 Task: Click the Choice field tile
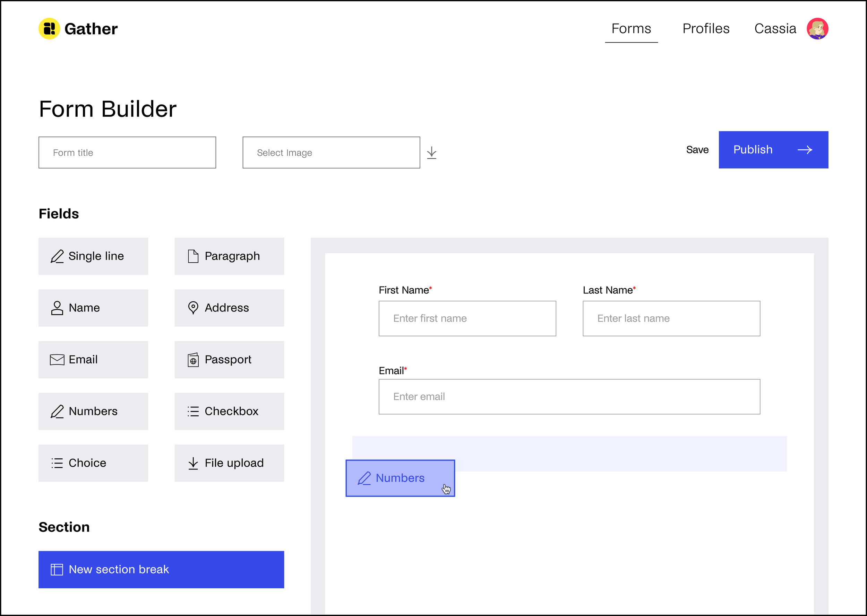pyautogui.click(x=93, y=463)
